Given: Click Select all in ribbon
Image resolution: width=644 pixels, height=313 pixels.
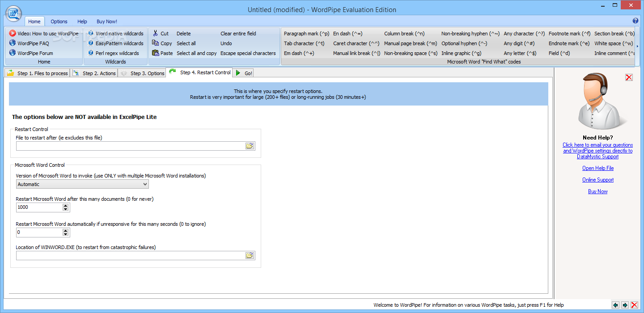Looking at the screenshot, I should 186,43.
